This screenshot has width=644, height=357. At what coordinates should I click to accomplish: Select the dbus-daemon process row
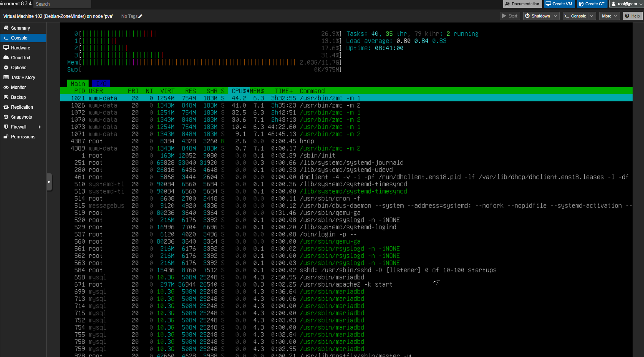click(346, 206)
